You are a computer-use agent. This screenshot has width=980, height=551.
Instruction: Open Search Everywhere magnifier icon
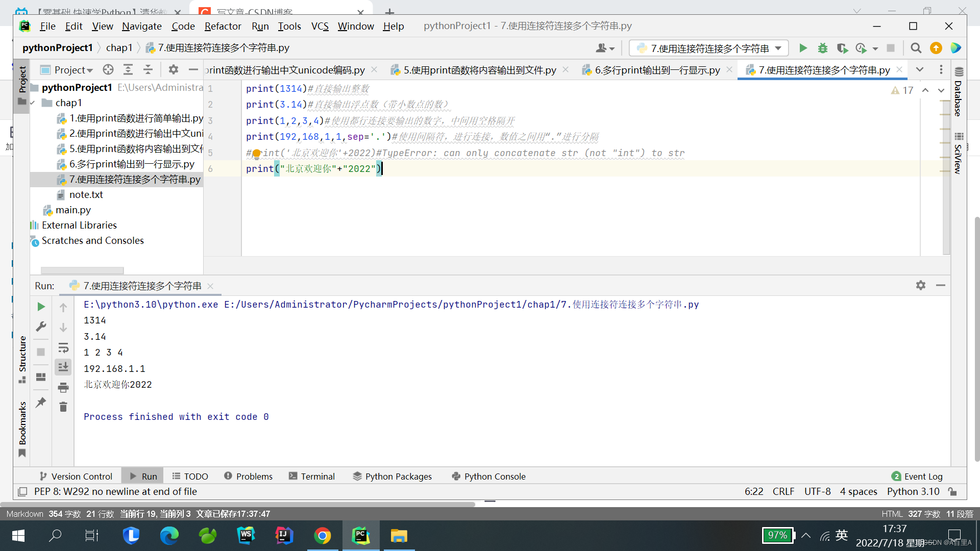click(916, 48)
